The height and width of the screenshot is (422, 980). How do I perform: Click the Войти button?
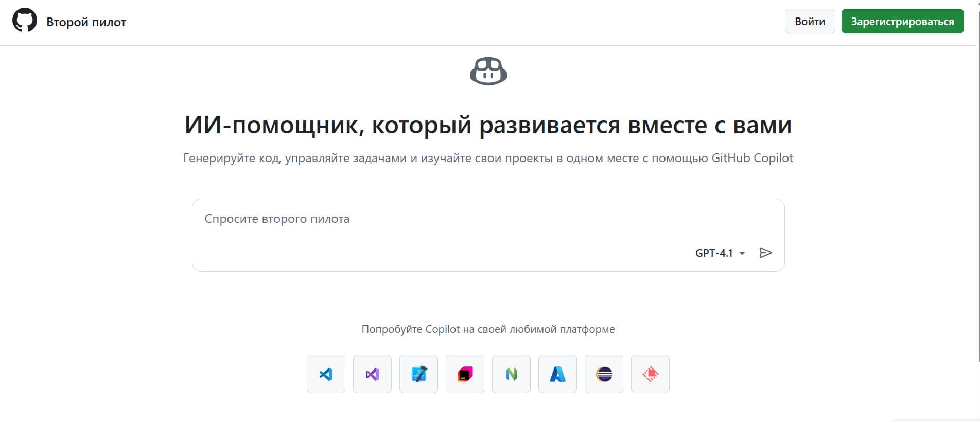click(x=810, y=21)
